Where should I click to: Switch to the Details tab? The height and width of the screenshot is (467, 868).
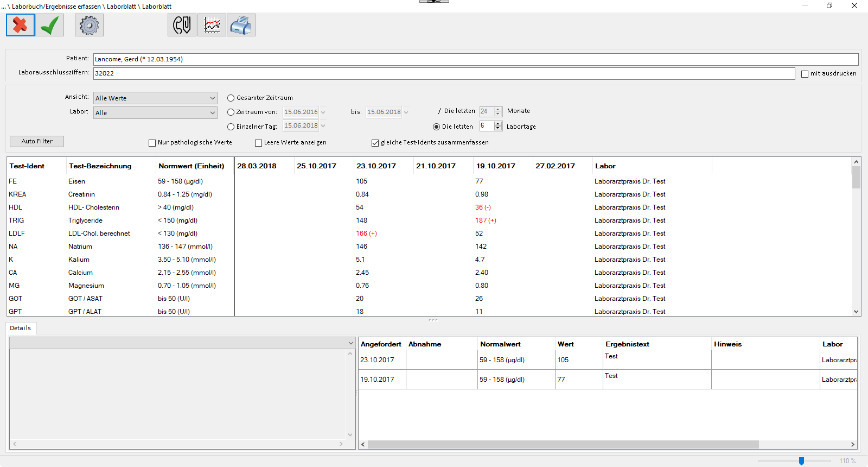point(21,328)
